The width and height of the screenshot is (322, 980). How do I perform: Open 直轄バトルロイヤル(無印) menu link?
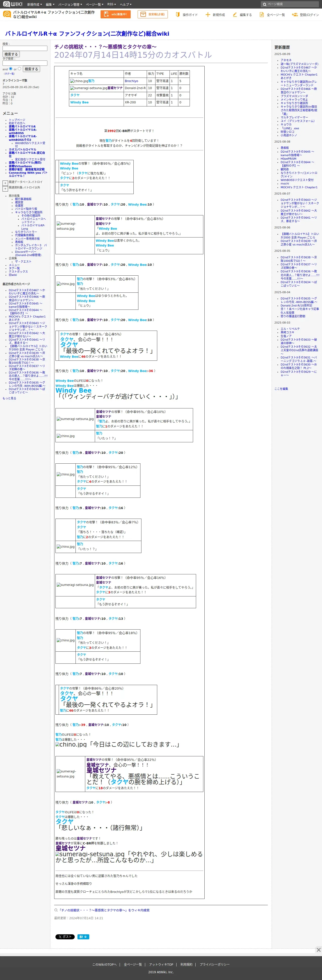[25, 162]
